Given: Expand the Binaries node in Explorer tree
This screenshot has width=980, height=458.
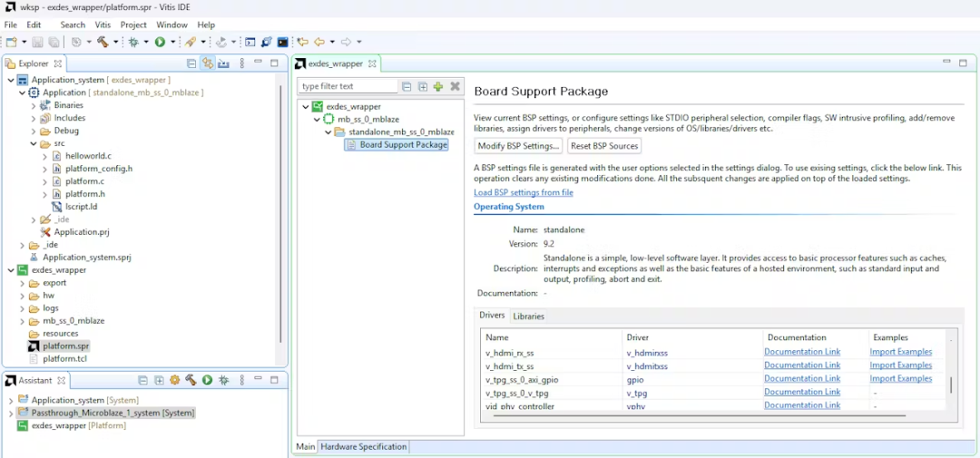Looking at the screenshot, I should click(x=34, y=105).
